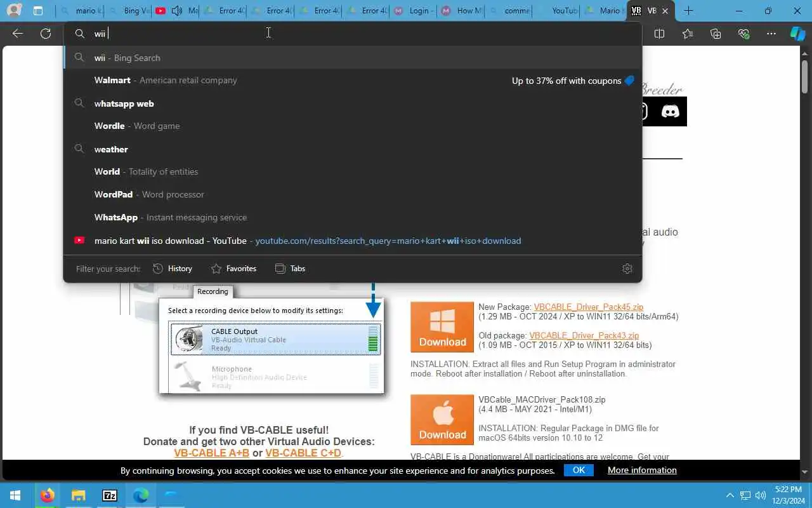Image resolution: width=812 pixels, height=508 pixels.
Task: Open the Edge profile icon
Action: pos(14,10)
